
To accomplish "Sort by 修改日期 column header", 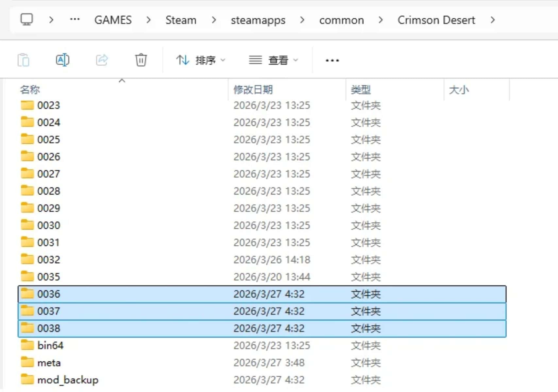I will click(x=253, y=90).
